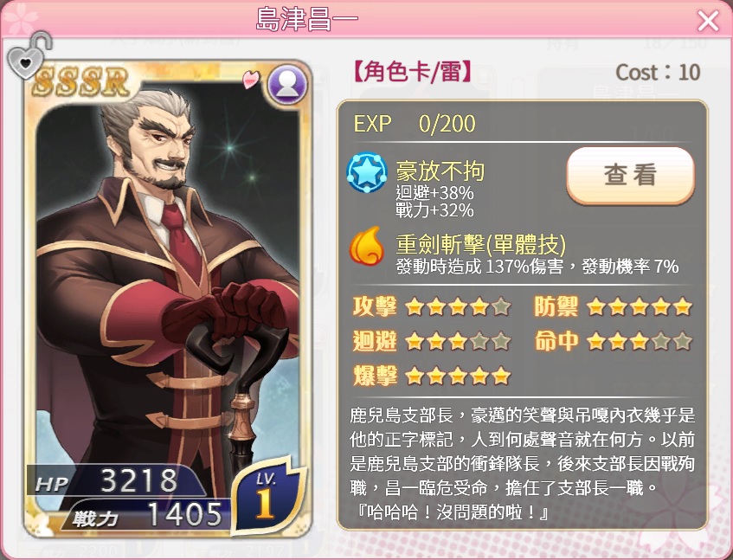Click the 迴避 star rating row
The height and width of the screenshot is (560, 733).
click(432, 341)
